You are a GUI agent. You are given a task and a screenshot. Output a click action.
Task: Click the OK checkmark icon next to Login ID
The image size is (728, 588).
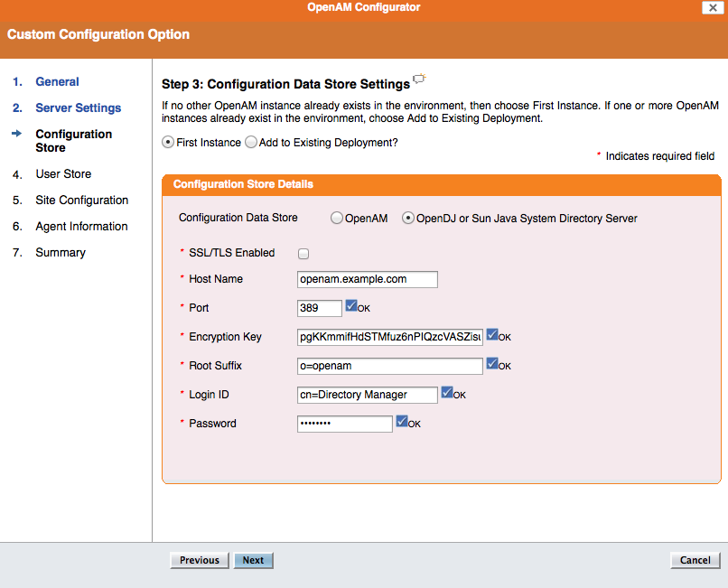[447, 392]
